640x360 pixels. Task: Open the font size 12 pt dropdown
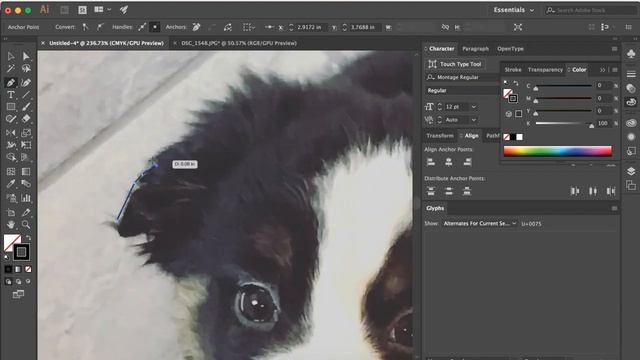point(473,107)
